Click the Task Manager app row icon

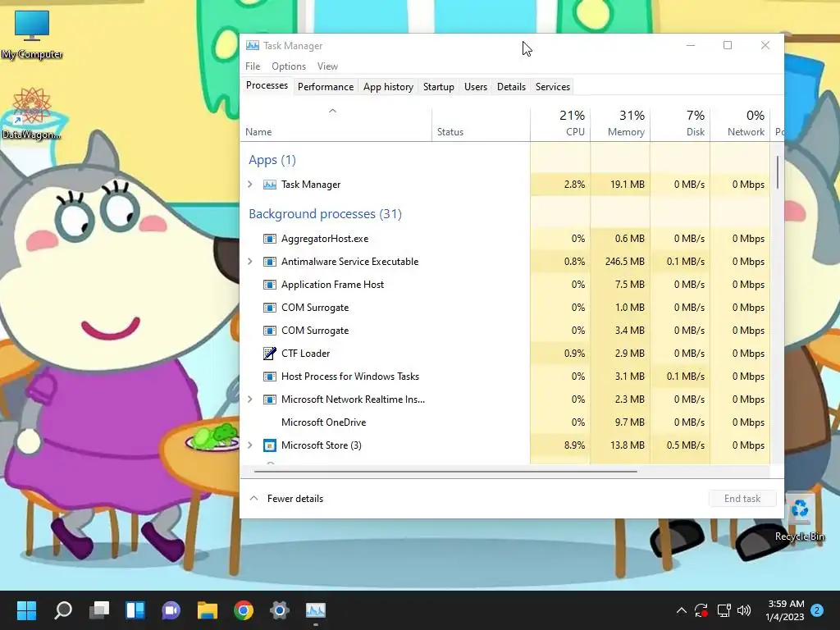(x=269, y=185)
